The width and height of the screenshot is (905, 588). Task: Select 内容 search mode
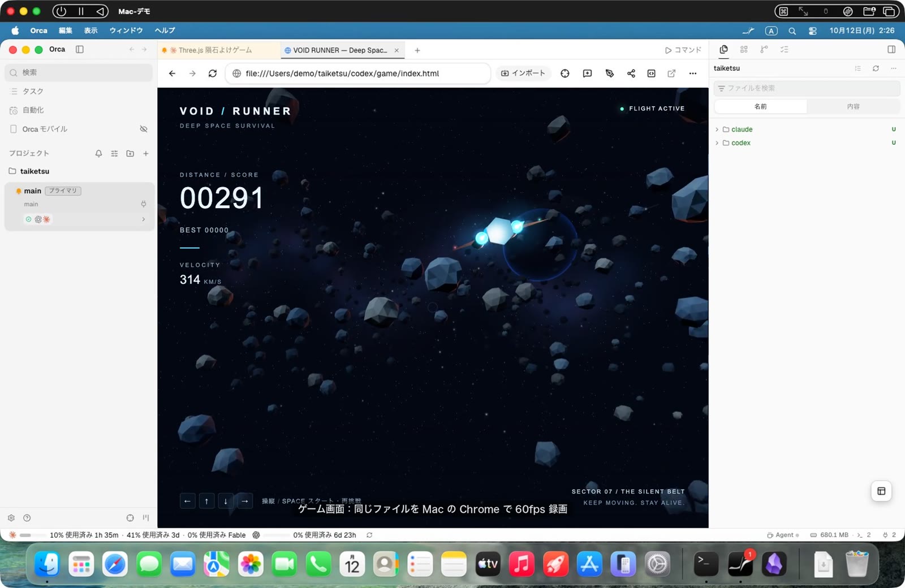[x=854, y=106]
